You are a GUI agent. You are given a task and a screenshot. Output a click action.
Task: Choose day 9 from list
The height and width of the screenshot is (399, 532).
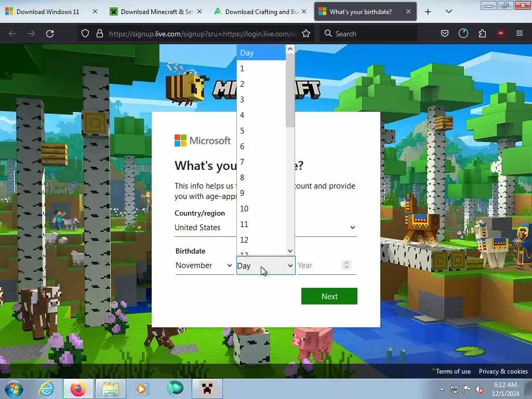click(x=261, y=193)
